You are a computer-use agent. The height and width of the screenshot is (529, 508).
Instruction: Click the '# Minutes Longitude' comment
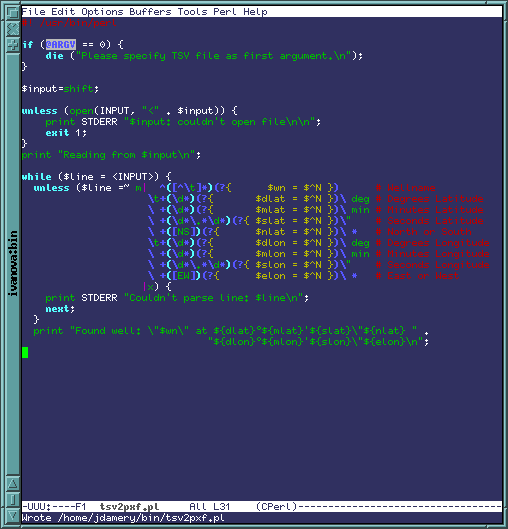[433, 254]
